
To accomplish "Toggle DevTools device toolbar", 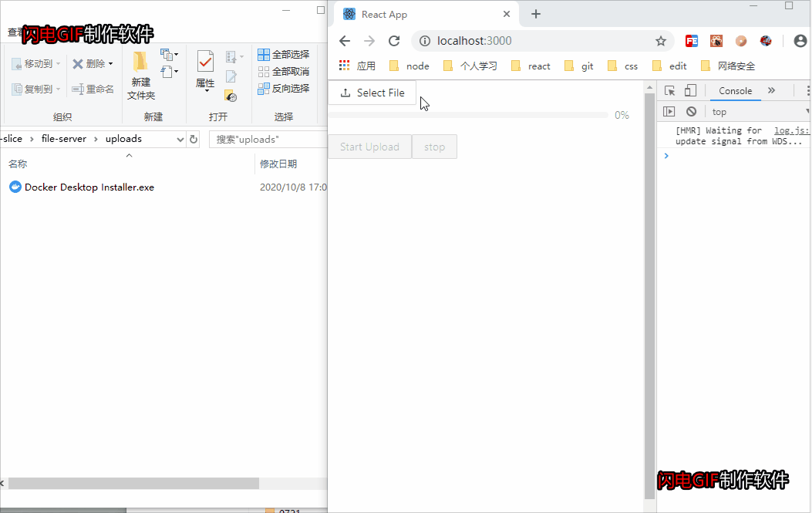I will pos(690,91).
